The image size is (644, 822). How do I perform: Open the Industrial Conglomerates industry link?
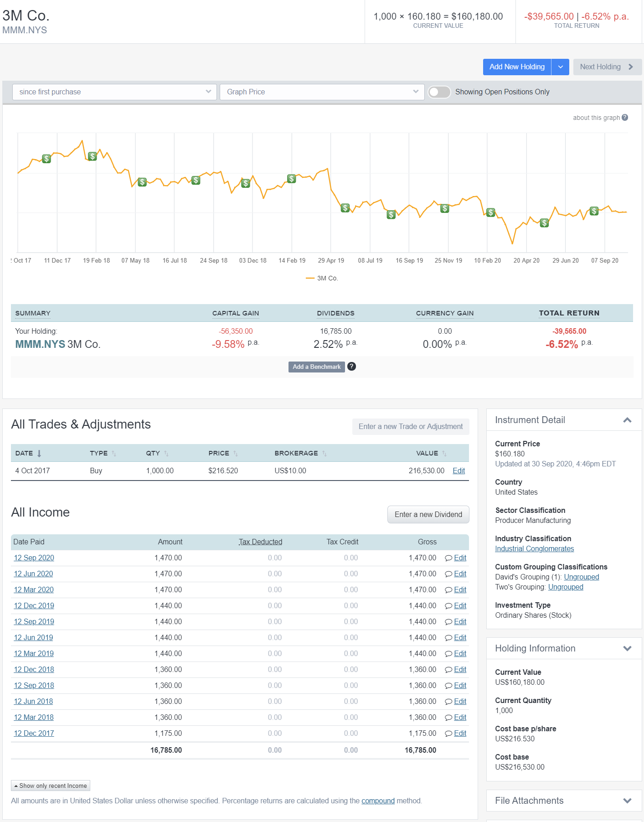(535, 549)
